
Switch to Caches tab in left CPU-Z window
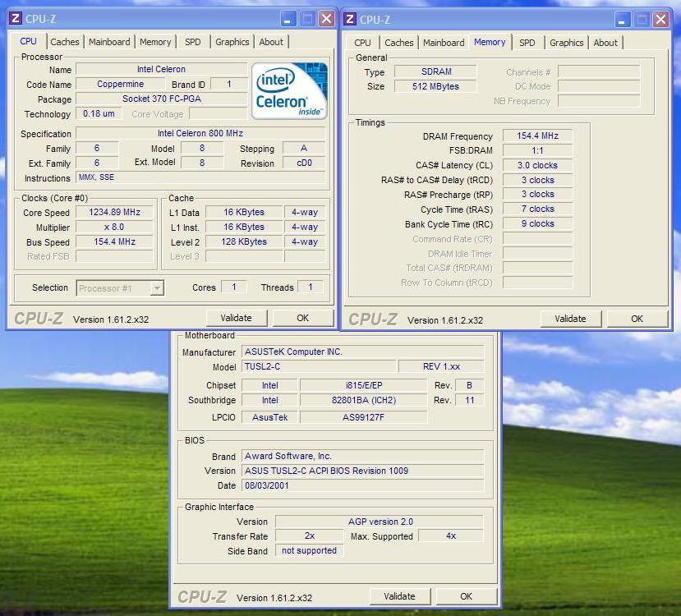(65, 42)
